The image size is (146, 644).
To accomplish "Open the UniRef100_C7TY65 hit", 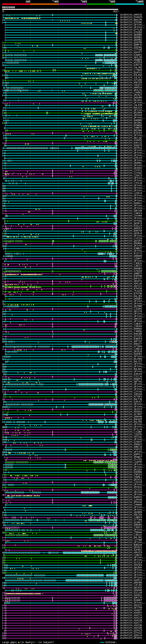I will point(131,50).
